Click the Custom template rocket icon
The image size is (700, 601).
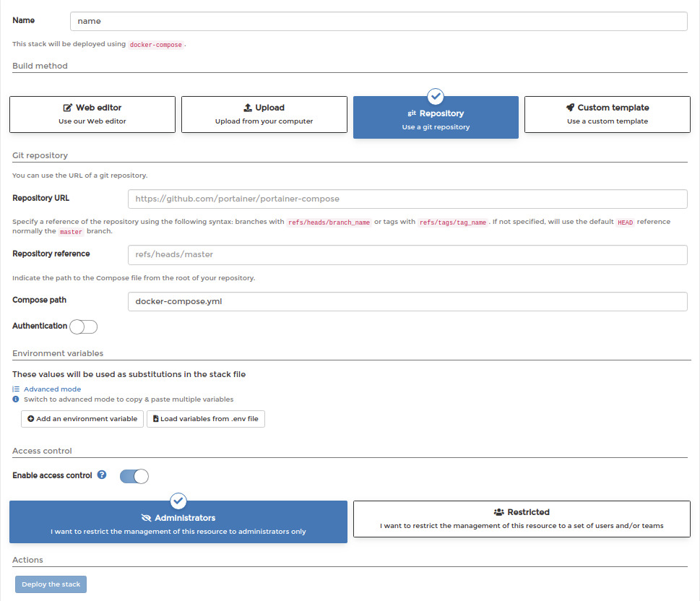tap(570, 108)
